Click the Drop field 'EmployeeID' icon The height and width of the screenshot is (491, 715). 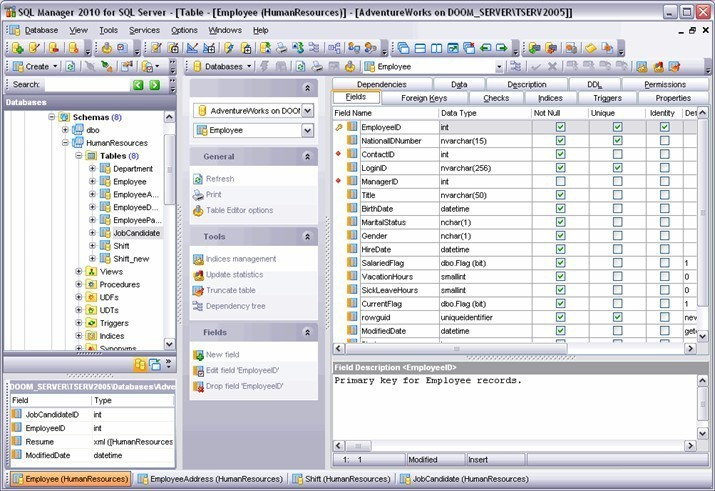(x=198, y=387)
